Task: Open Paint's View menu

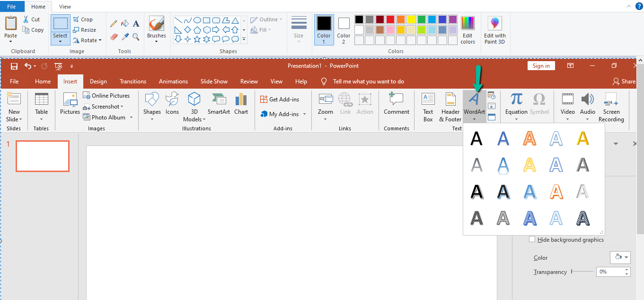Action: (64, 6)
